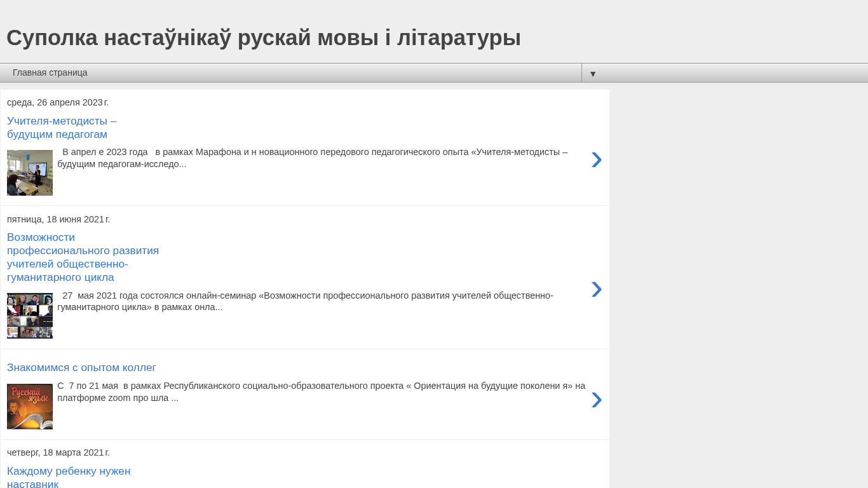Click the date 'среда, 26 апреля 2023 г.'
The width and height of the screenshot is (868, 488).
coord(58,102)
